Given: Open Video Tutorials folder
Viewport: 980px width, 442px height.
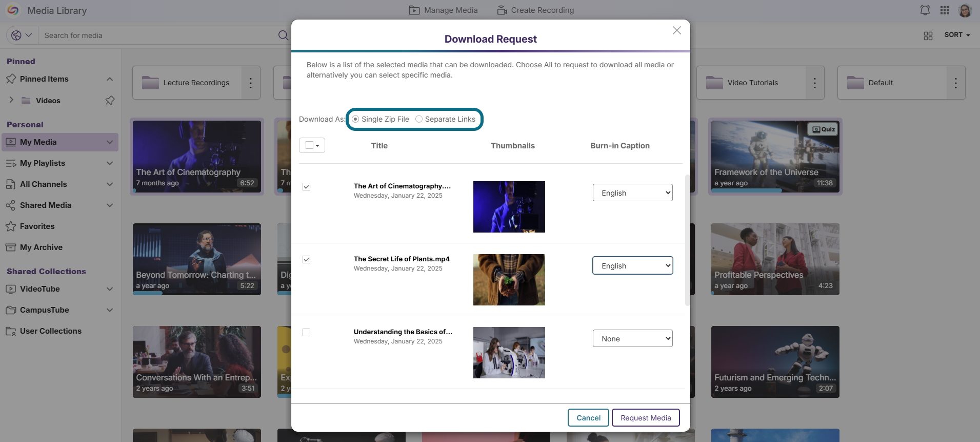Looking at the screenshot, I should coord(751,83).
